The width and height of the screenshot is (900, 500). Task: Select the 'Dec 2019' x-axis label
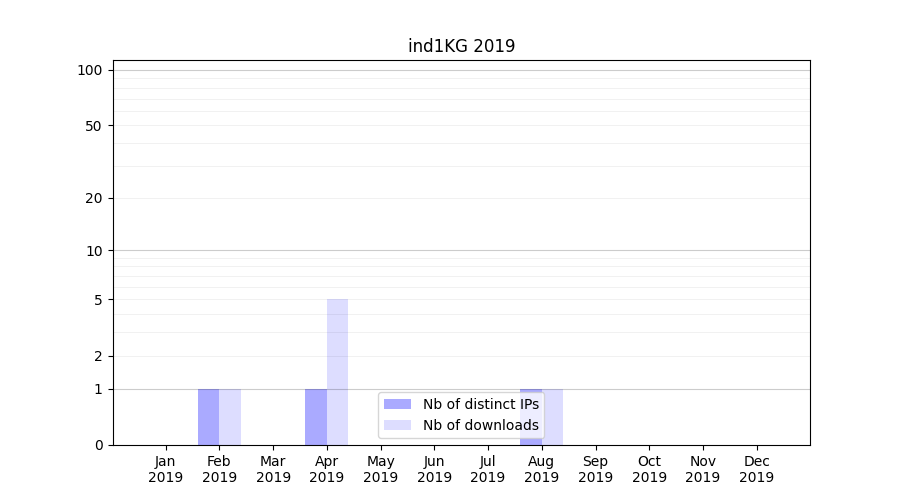tap(756, 469)
